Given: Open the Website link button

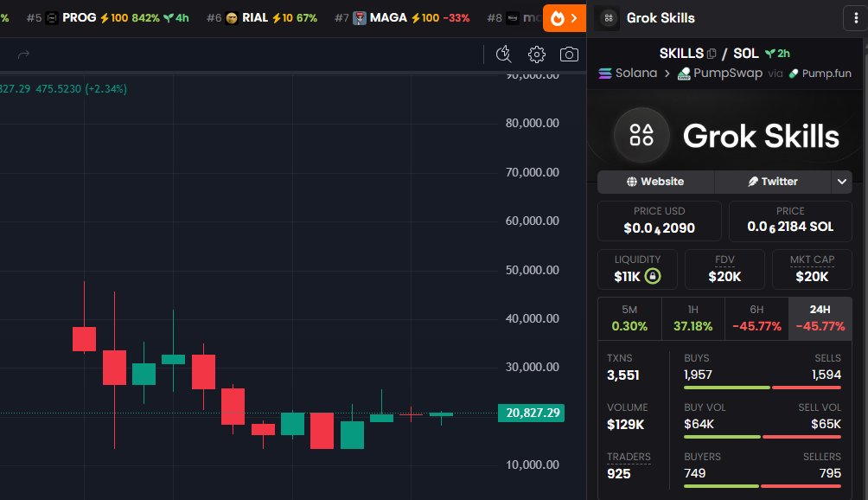Looking at the screenshot, I should (655, 182).
